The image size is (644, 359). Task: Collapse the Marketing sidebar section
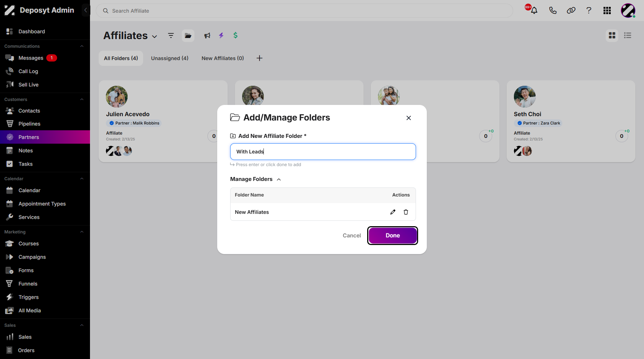[82, 232]
